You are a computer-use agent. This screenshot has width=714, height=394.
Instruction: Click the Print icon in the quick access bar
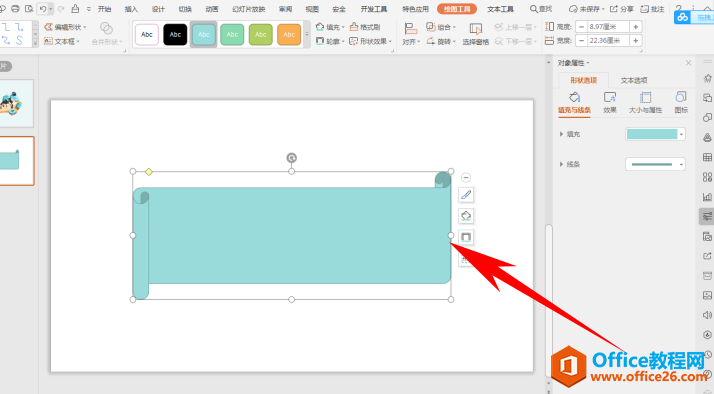tap(15, 9)
